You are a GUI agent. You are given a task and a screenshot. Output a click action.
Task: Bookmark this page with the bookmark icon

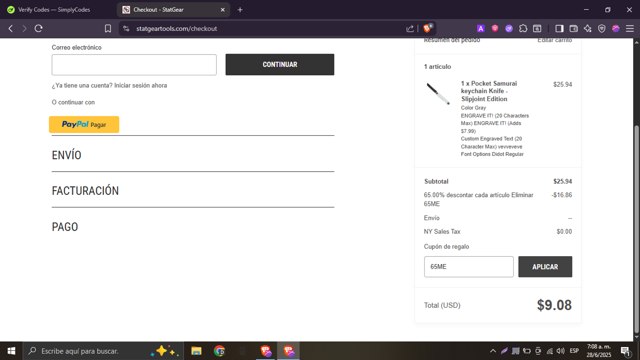pos(108,29)
